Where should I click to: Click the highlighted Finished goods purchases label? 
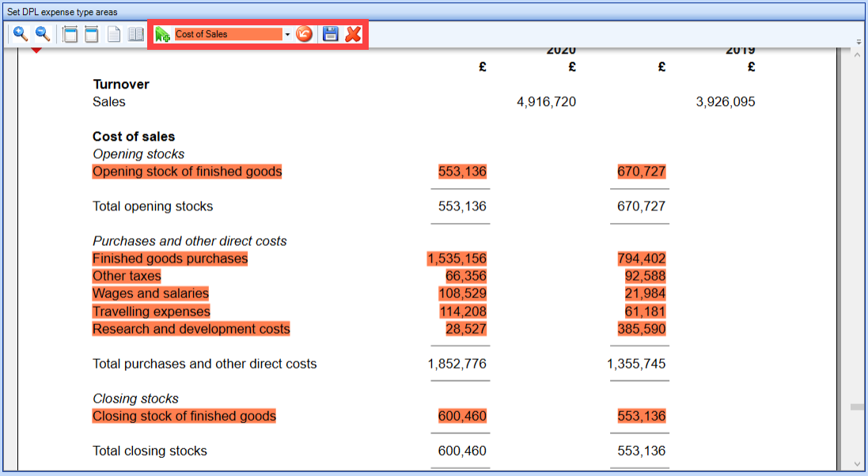(x=170, y=259)
